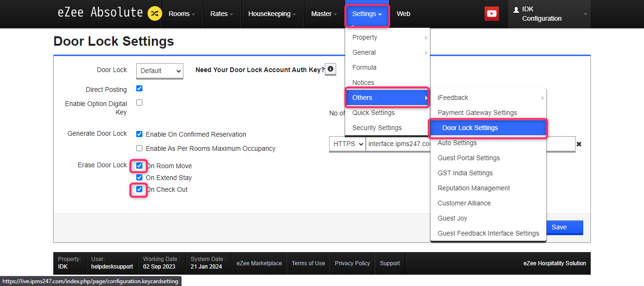Choose GST India Settings

(488, 173)
